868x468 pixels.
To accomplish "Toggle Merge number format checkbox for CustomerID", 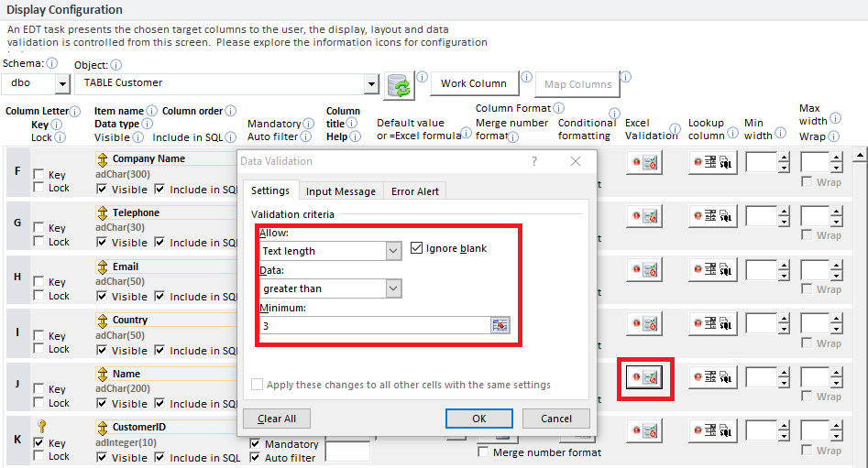I will point(483,452).
